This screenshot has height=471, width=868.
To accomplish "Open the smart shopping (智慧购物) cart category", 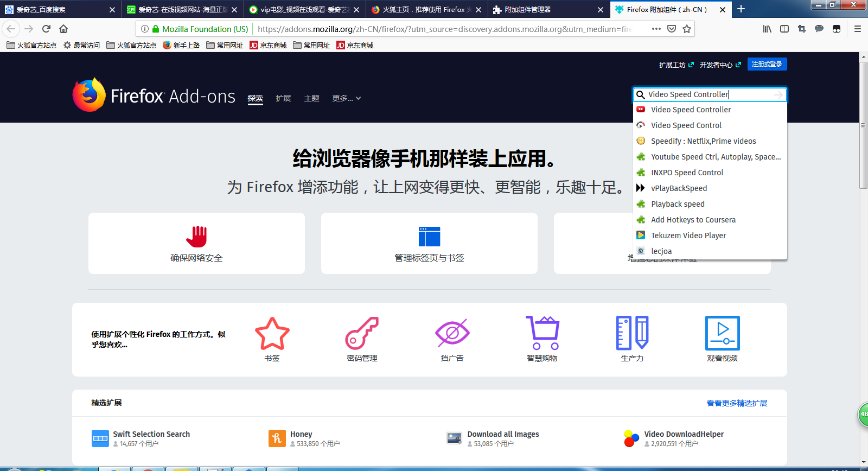I will pyautogui.click(x=542, y=339).
